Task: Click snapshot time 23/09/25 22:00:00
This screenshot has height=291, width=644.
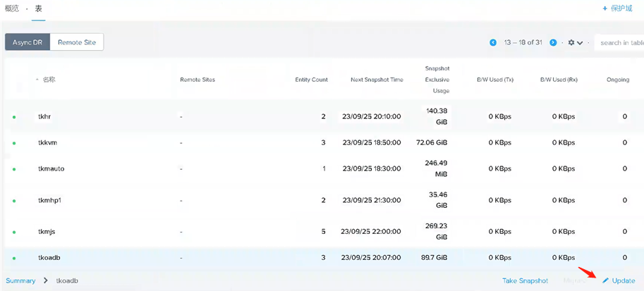Action: click(x=371, y=232)
